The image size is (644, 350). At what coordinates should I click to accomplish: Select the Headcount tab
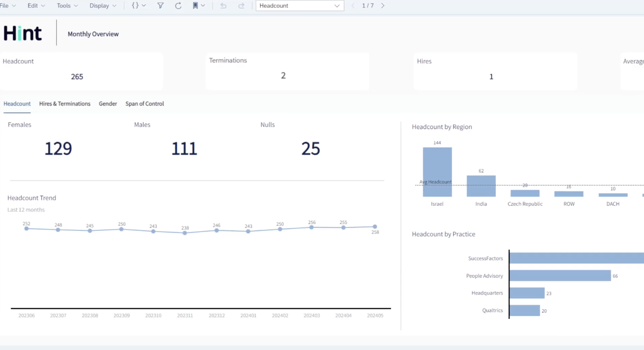[x=17, y=104]
